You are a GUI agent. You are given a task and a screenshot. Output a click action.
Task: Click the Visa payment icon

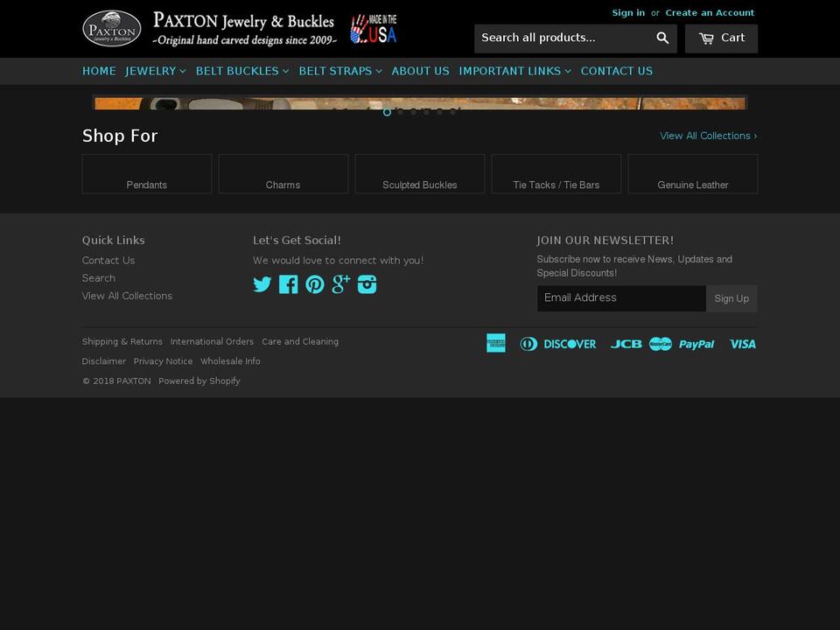click(x=743, y=344)
